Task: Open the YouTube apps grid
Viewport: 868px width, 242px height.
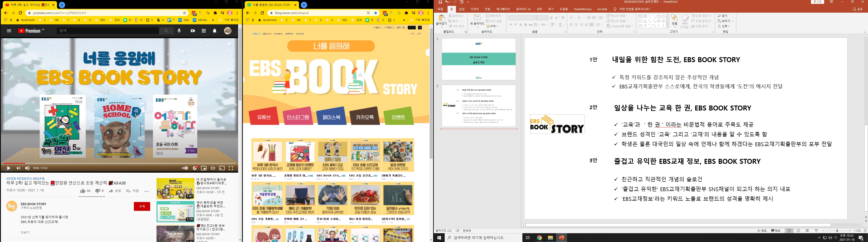Action: click(x=204, y=31)
